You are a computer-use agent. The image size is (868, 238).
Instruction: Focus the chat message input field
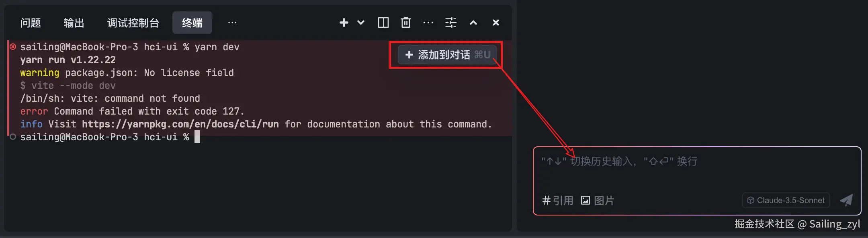[697, 169]
